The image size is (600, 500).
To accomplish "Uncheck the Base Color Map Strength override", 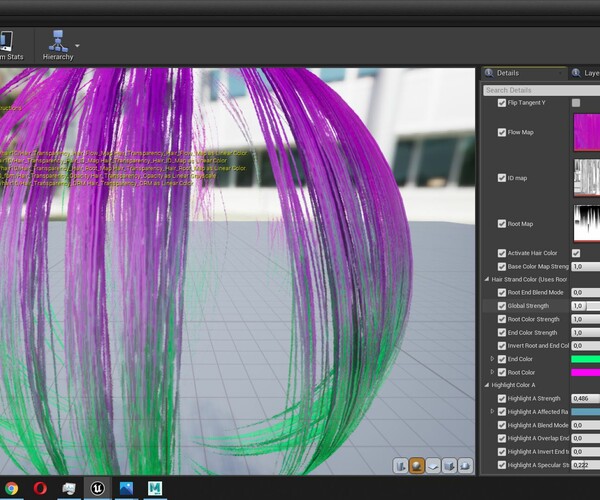I will pyautogui.click(x=502, y=267).
